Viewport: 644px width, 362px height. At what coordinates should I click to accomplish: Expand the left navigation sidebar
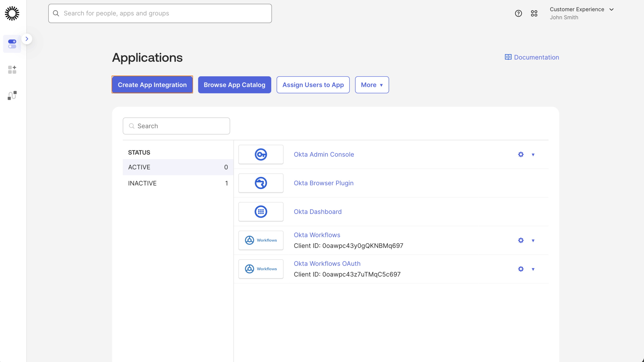click(27, 39)
